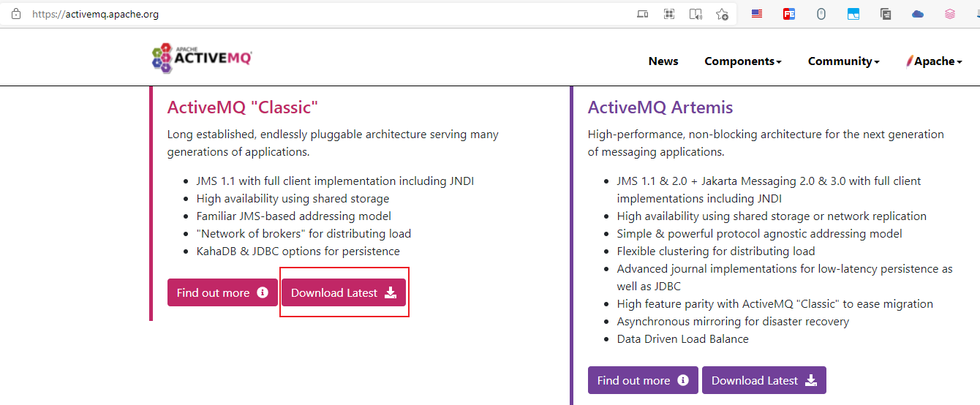Click the QR code grid icon
The height and width of the screenshot is (405, 980).
668,14
